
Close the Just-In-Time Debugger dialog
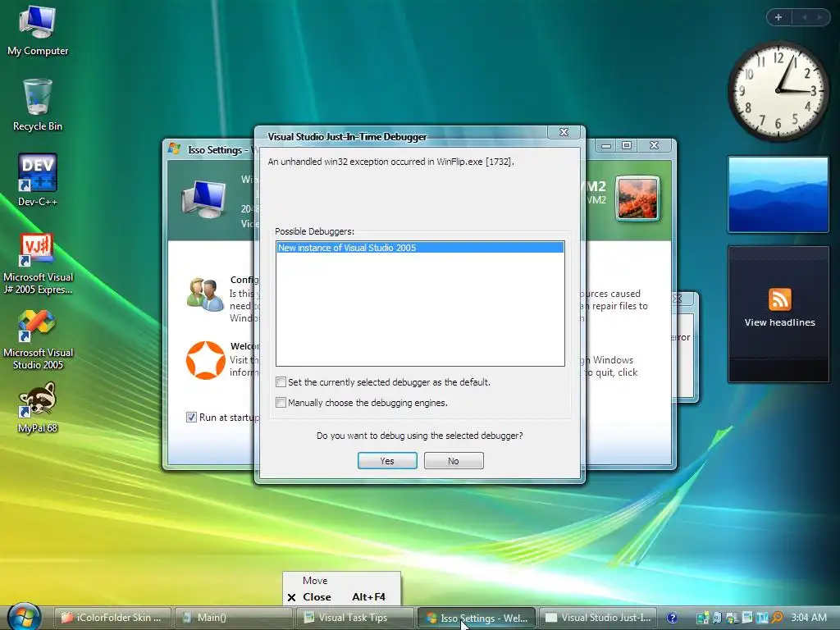[x=564, y=132]
